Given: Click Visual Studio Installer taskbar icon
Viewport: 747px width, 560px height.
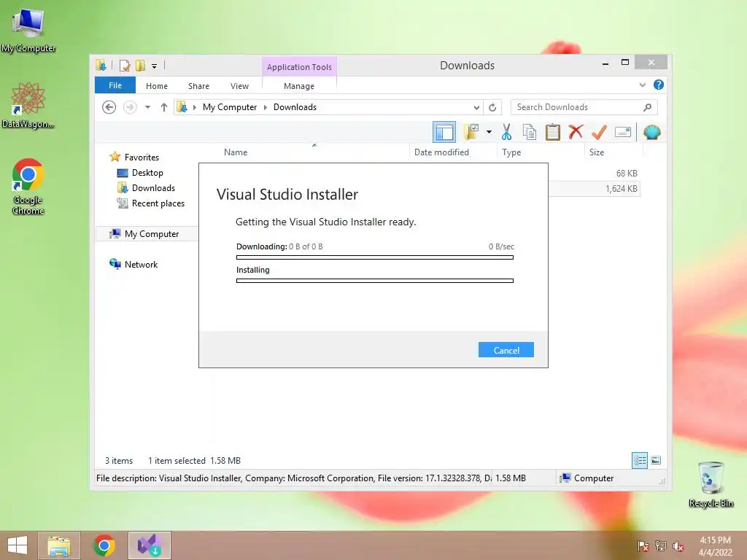Looking at the screenshot, I should pyautogui.click(x=149, y=545).
